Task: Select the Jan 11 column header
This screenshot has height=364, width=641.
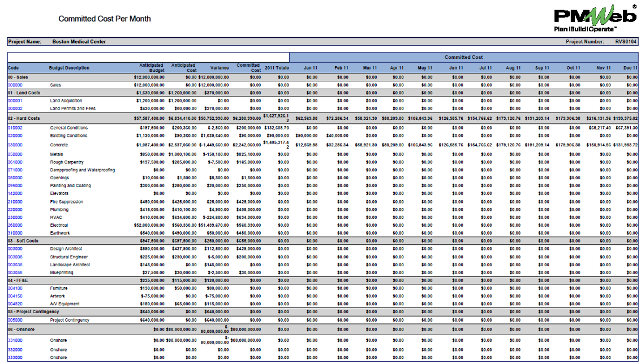Action: [x=310, y=68]
